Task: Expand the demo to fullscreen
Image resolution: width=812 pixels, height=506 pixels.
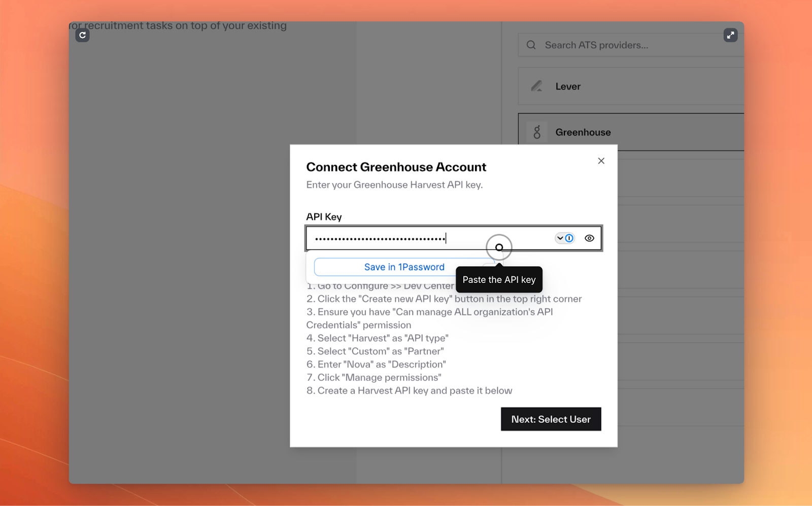Action: (x=730, y=35)
